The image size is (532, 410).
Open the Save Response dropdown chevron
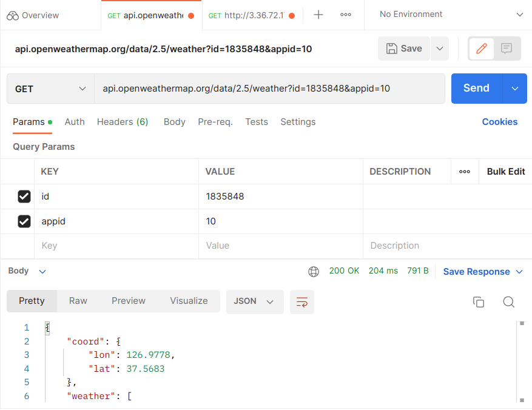pyautogui.click(x=519, y=272)
